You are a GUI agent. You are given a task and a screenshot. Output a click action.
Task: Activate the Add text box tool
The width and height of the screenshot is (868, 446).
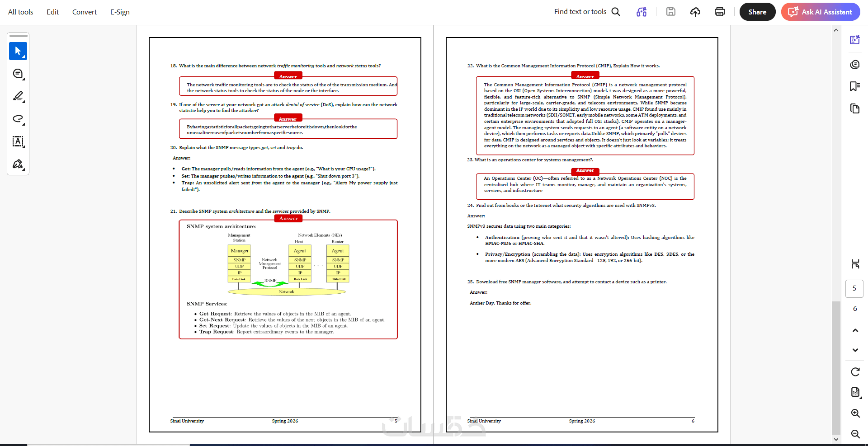pos(18,141)
